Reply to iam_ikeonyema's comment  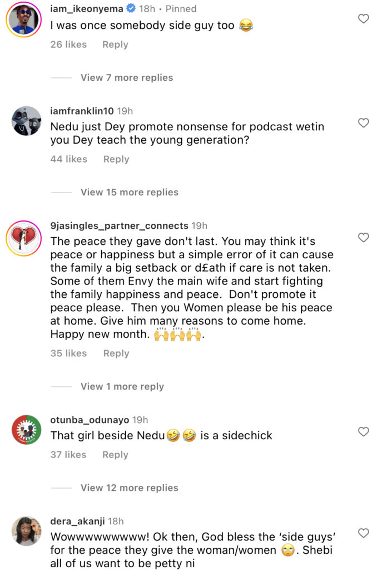tap(115, 45)
